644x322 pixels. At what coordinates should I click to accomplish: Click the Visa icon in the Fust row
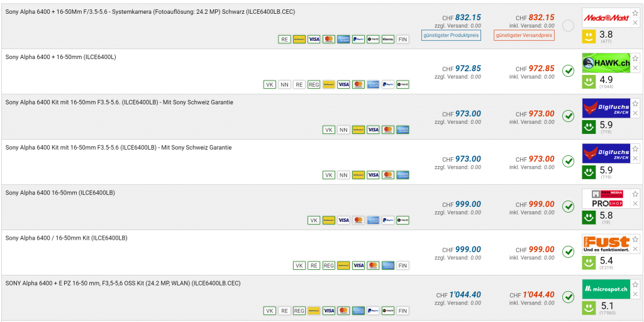358,265
